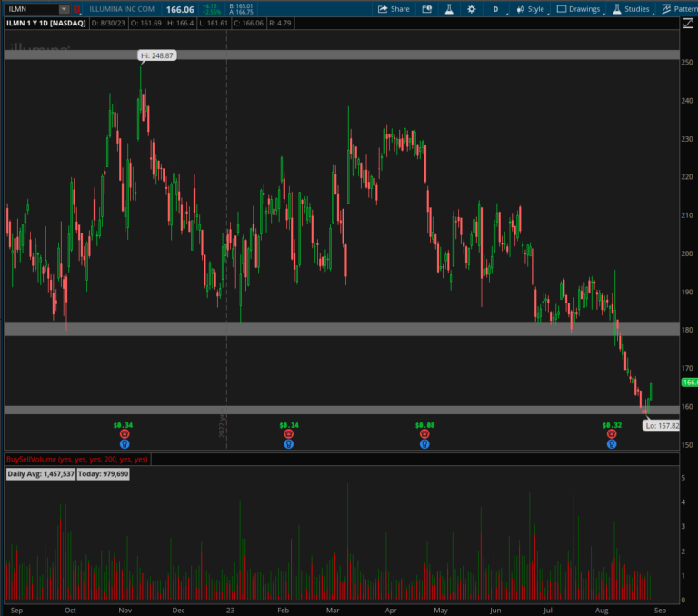Click the chart expand icon at top right
698x616 pixels.
point(688,24)
